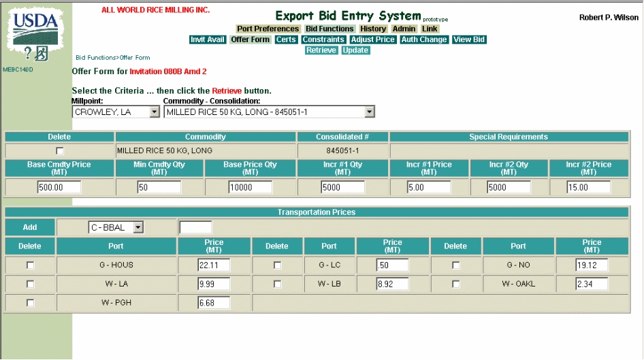
Task: Tick the Delete checkbox for W - LA
Action: [30, 284]
